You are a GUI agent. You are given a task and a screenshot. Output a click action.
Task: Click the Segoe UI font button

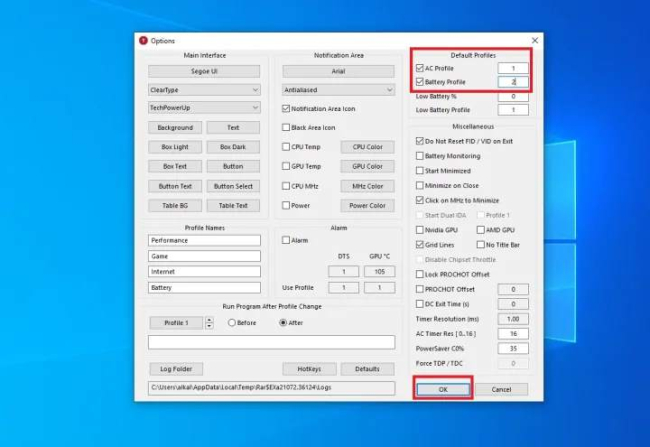point(204,71)
